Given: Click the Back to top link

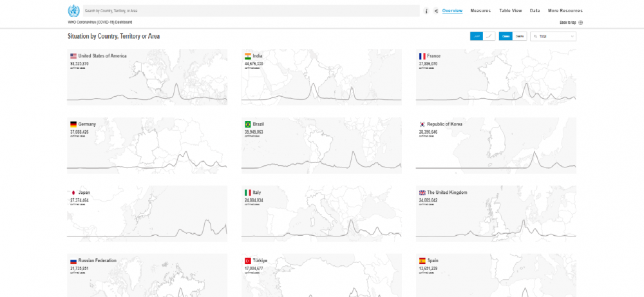Looking at the screenshot, I should pos(567,23).
